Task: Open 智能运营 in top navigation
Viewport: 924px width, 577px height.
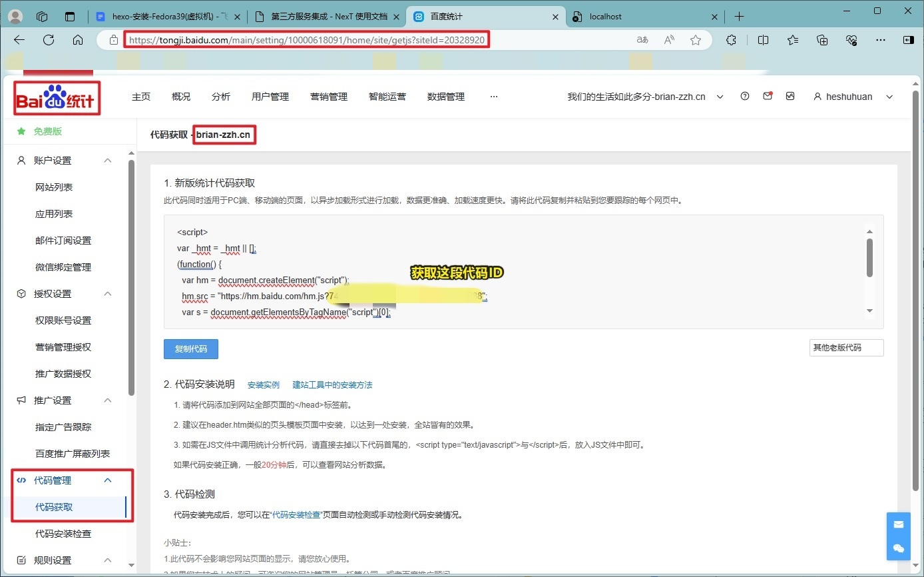Action: pos(387,97)
